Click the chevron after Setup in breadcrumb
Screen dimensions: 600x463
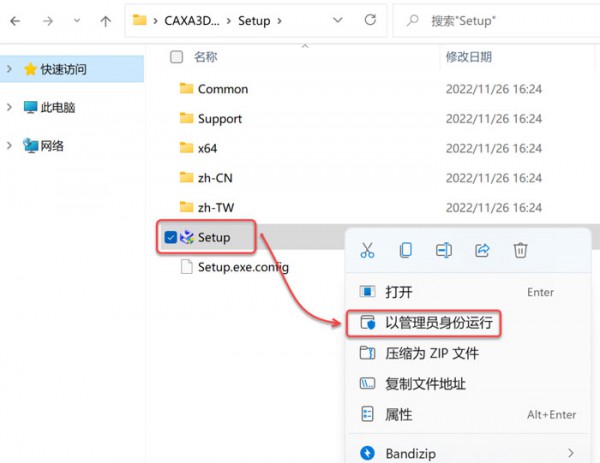(x=279, y=21)
